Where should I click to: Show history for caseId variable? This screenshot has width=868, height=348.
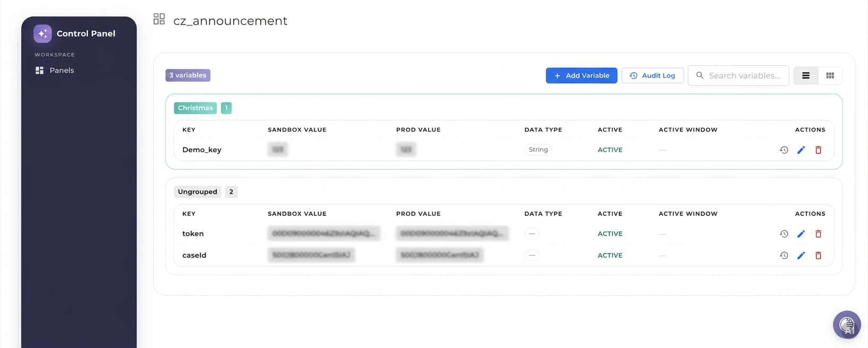784,256
